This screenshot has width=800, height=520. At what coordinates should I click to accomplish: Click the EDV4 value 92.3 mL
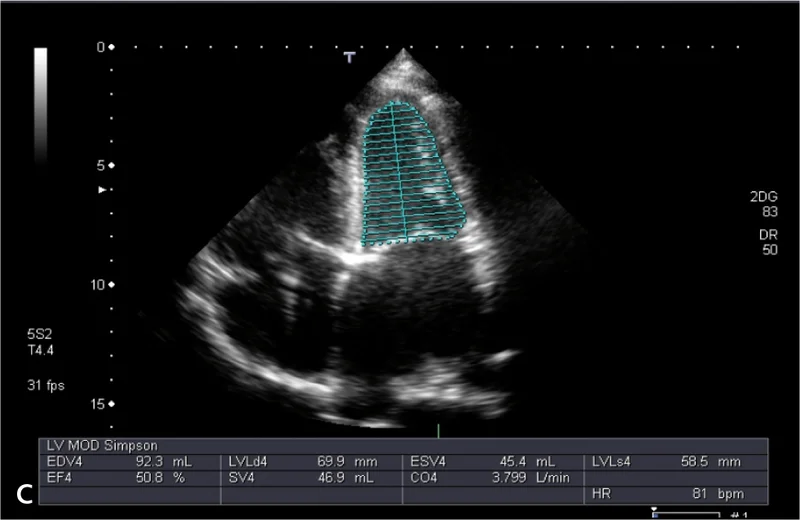pos(163,462)
